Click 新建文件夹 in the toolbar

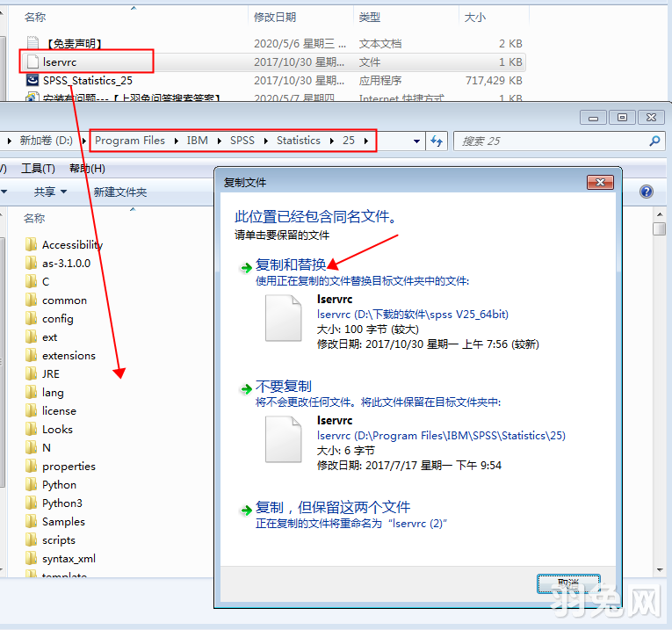coord(120,192)
